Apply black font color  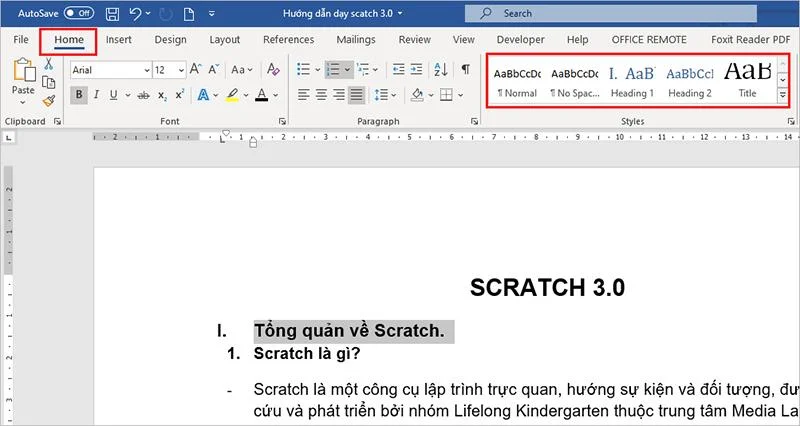[x=262, y=95]
